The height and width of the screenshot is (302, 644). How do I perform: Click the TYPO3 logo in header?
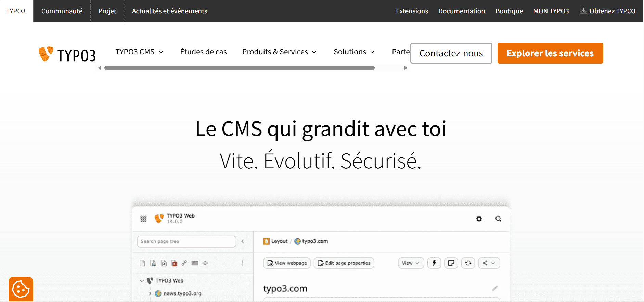pos(67,54)
